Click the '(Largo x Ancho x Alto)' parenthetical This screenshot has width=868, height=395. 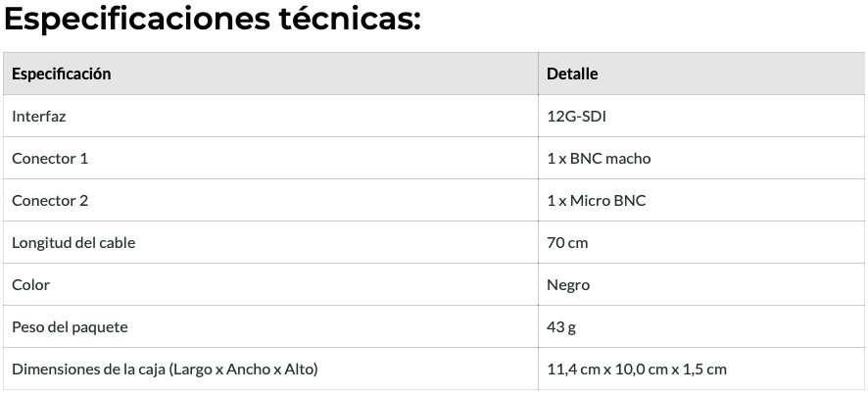[243, 369]
